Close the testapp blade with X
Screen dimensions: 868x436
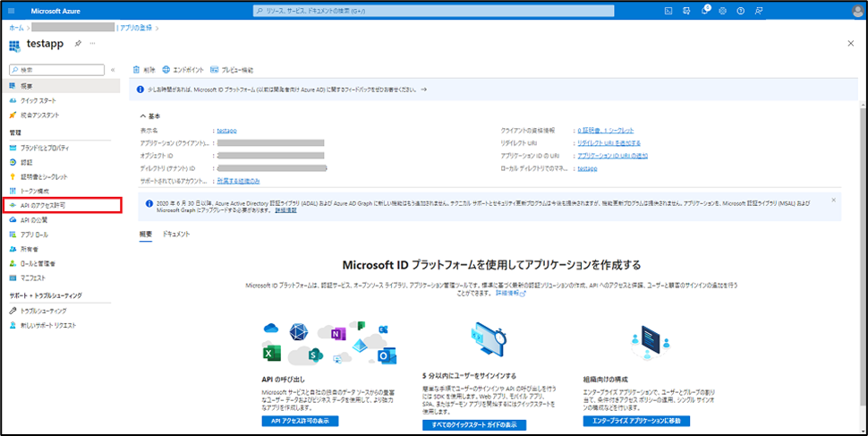click(851, 43)
